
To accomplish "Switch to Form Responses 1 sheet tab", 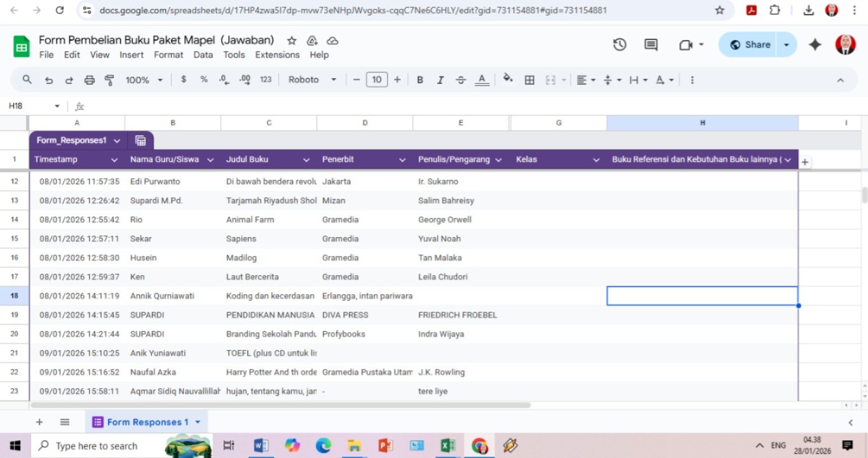I will click(147, 422).
